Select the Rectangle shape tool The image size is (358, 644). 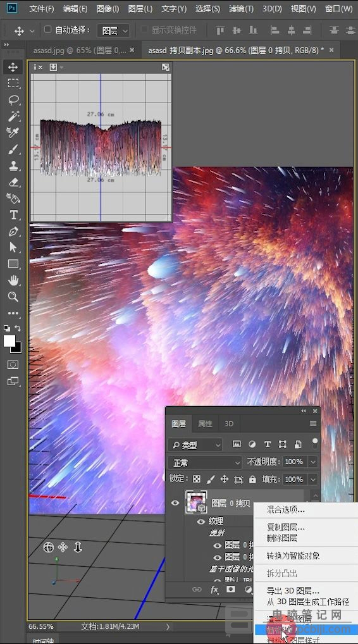pos(13,264)
